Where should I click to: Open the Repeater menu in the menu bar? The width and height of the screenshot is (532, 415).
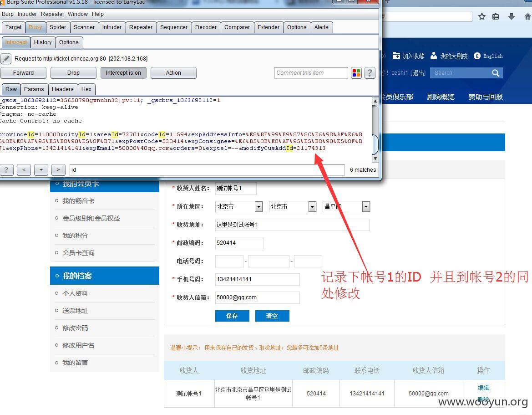53,14
